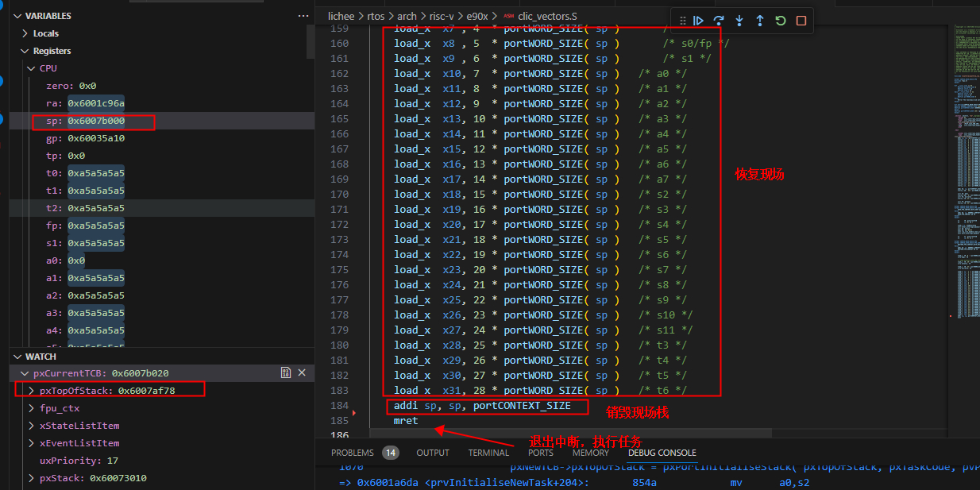This screenshot has width=980, height=490.
Task: Stop the debug session
Action: point(801,21)
